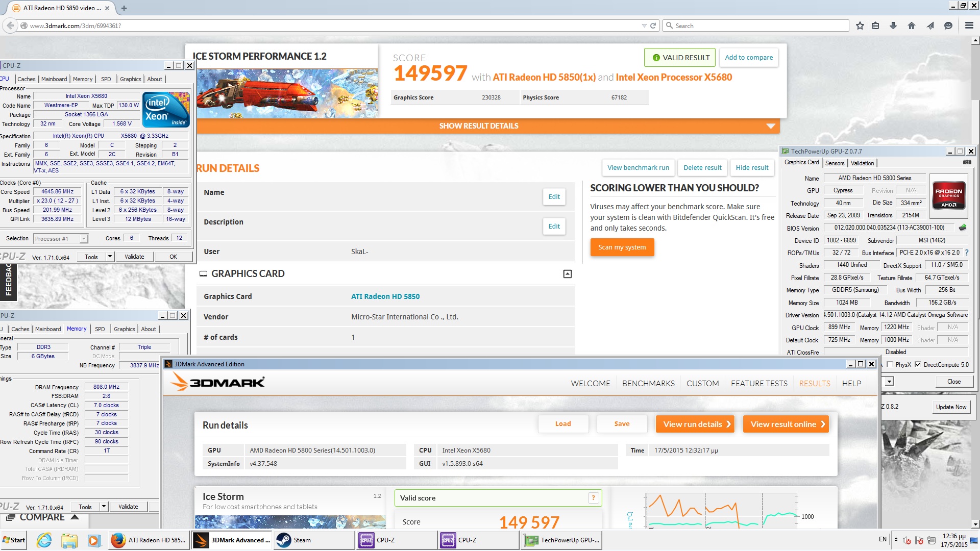The width and height of the screenshot is (980, 551).
Task: Click the Edit button for Name
Action: pos(554,197)
